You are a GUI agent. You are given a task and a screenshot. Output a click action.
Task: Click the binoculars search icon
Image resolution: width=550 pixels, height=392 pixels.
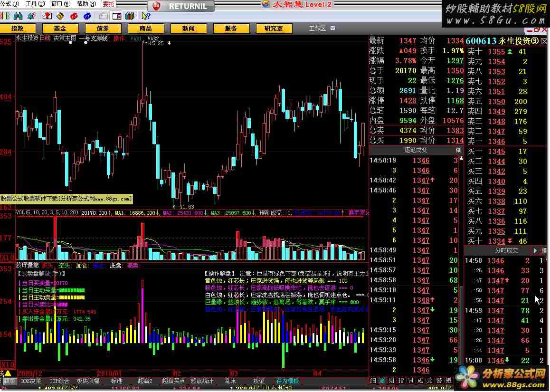pyautogui.click(x=18, y=16)
